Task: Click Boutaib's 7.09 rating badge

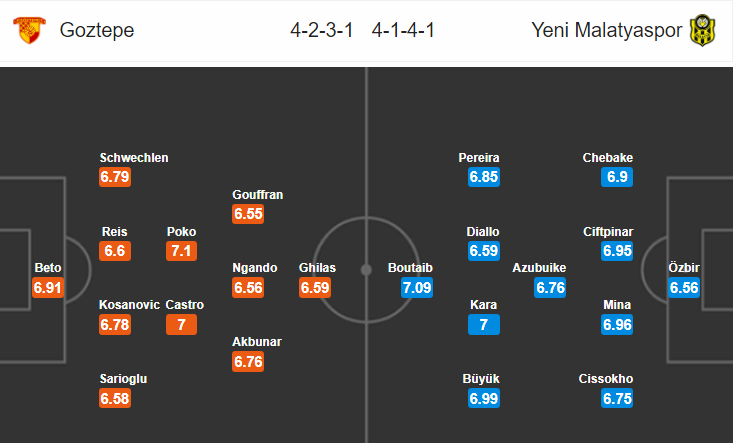Action: coord(417,287)
